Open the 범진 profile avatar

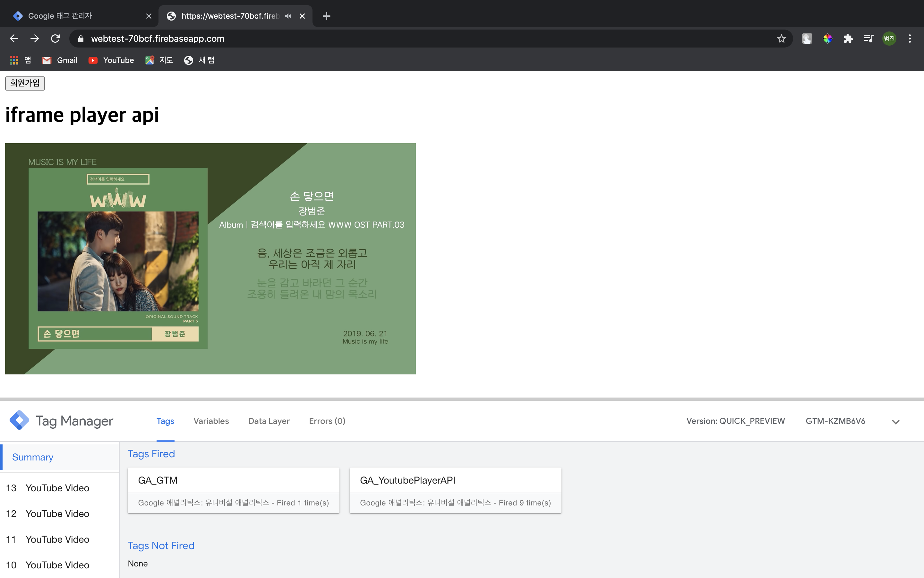click(x=889, y=39)
